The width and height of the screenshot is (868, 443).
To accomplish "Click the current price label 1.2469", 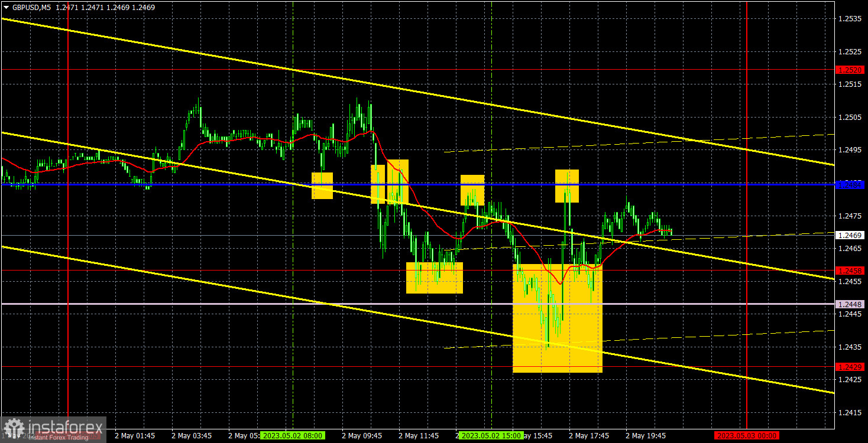I will (x=850, y=235).
